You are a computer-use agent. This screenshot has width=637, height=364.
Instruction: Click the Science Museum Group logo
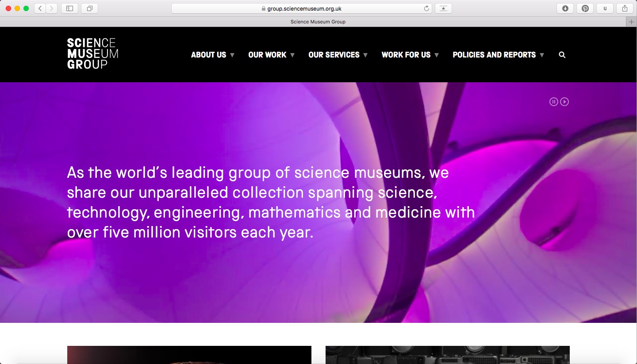92,54
